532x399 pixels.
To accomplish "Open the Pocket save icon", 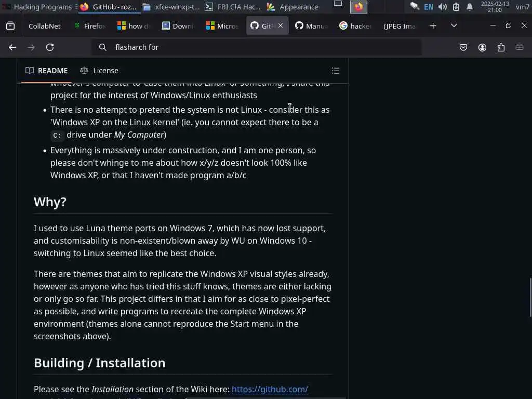I will [463, 47].
